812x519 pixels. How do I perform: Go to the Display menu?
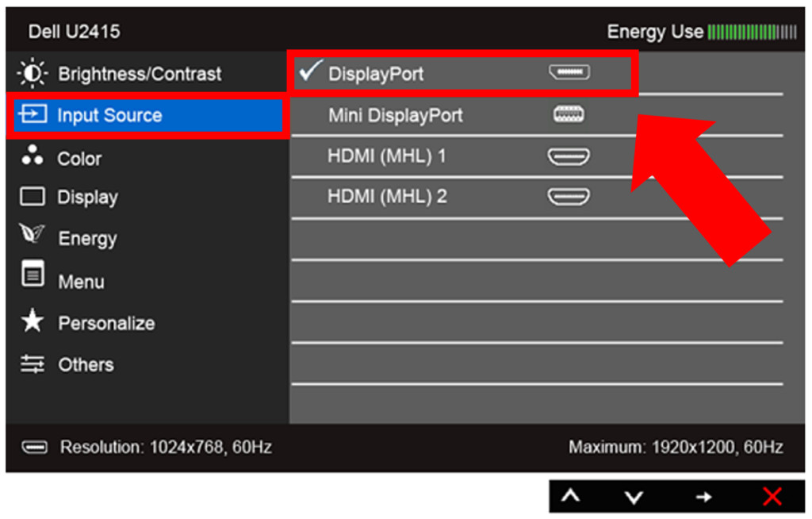147,197
